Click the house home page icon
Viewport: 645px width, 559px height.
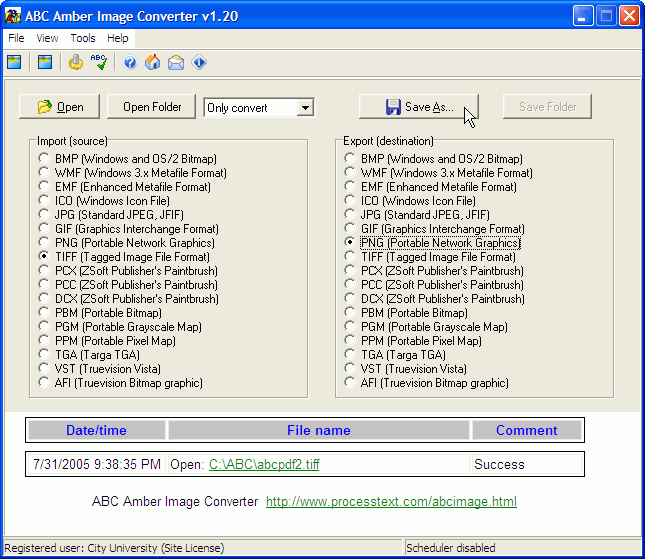pos(153,63)
